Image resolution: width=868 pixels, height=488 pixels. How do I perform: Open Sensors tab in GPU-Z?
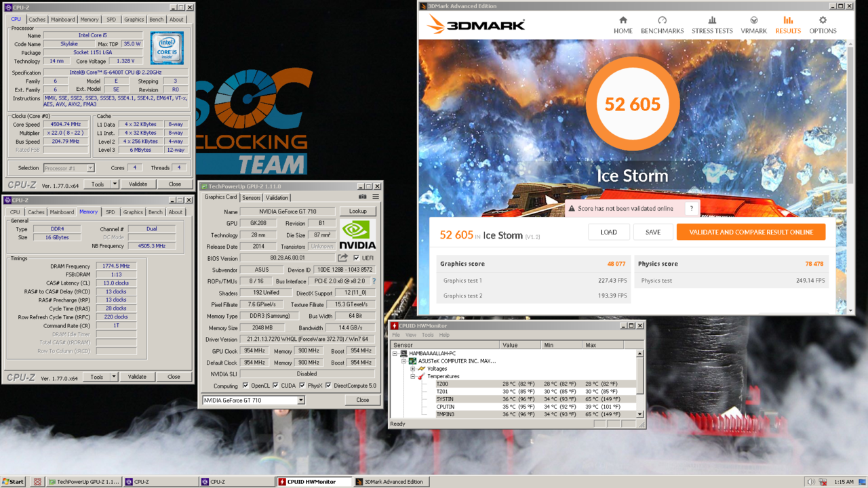click(251, 198)
